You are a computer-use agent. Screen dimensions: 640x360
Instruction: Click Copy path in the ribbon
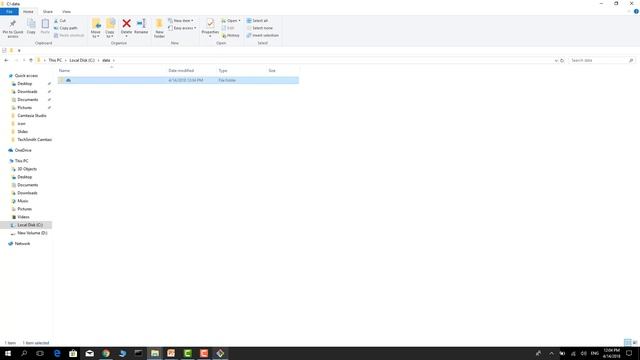[66, 28]
